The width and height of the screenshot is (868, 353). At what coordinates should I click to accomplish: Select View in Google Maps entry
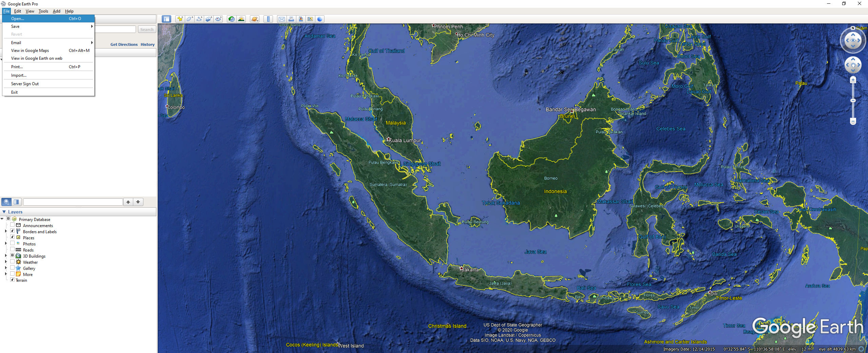[48, 51]
